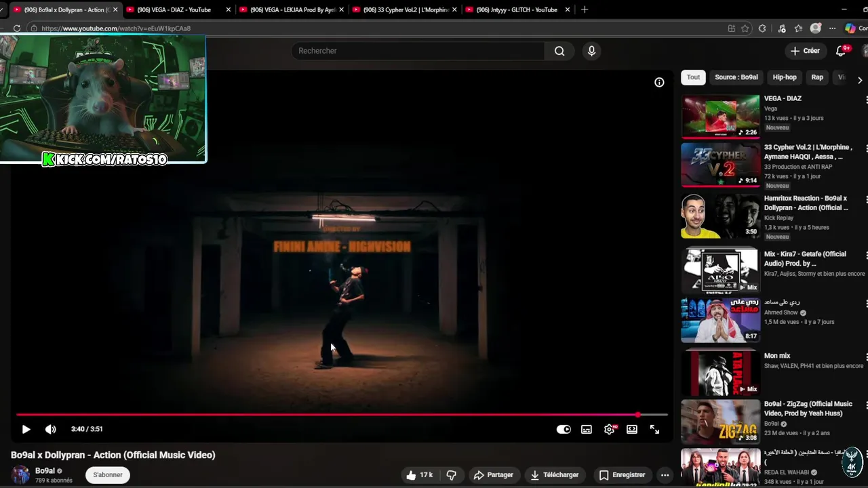This screenshot has width=868, height=488.
Task: Open options menu for Hamritox Reaction video
Action: pyautogui.click(x=866, y=201)
